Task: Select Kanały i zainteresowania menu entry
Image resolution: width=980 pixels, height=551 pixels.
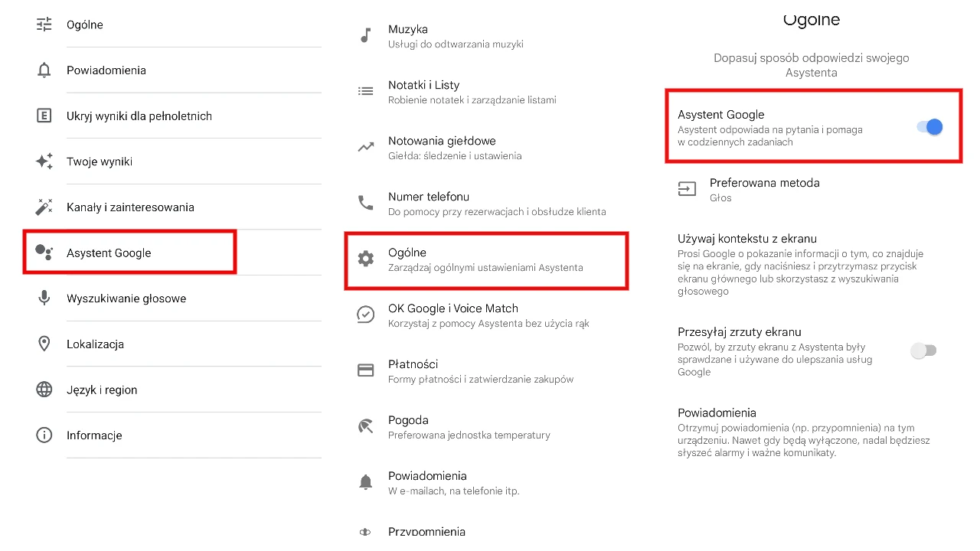Action: (x=130, y=207)
